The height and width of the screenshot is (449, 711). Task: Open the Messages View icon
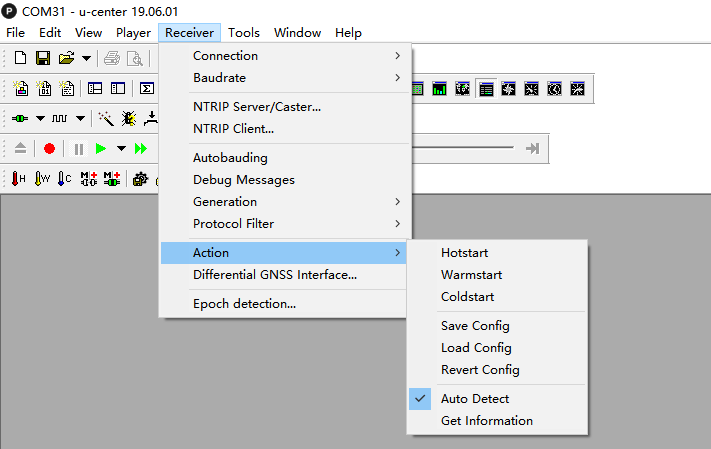click(95, 88)
